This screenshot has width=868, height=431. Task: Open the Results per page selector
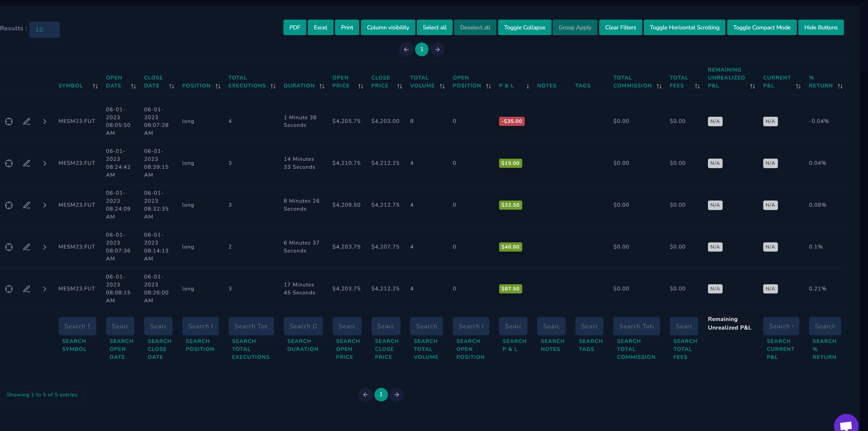[45, 30]
